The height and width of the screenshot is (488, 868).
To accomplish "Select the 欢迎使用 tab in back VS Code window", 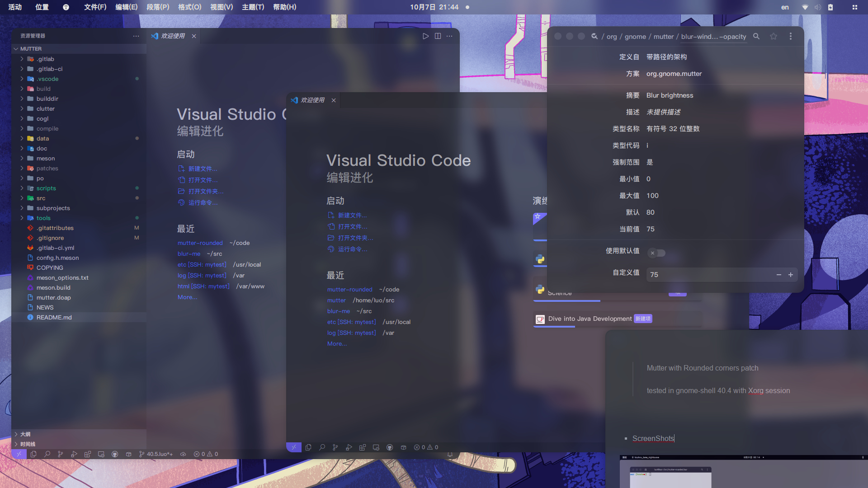I will point(173,36).
